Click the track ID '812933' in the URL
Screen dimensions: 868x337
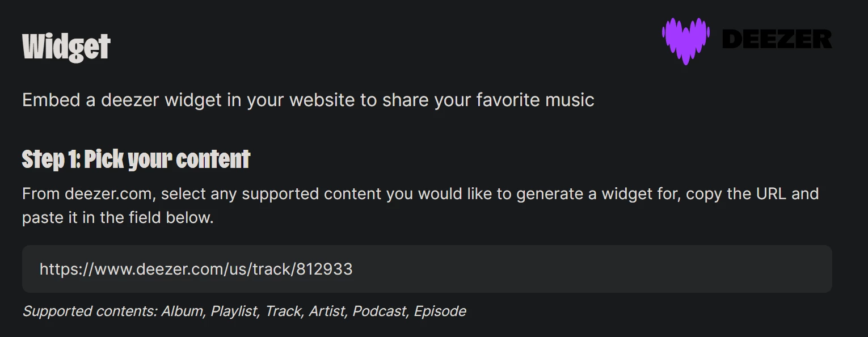point(325,269)
